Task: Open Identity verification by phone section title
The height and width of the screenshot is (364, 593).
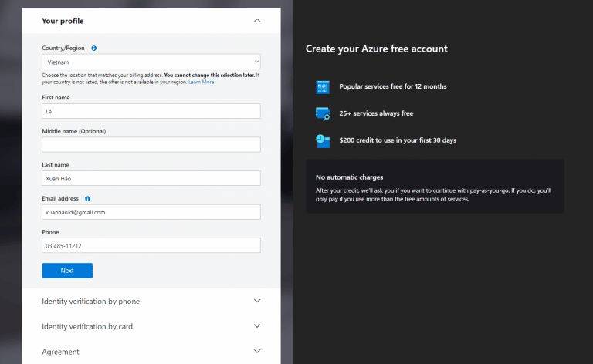Action: coord(91,301)
